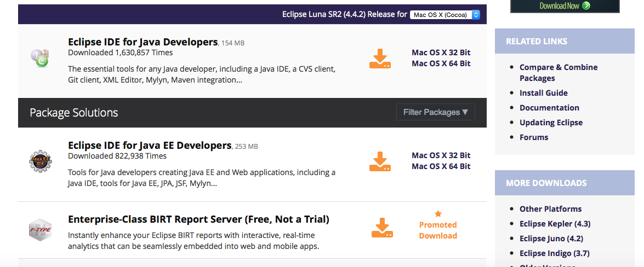Open the Eclipse IDE for Java Developers title link

click(143, 42)
